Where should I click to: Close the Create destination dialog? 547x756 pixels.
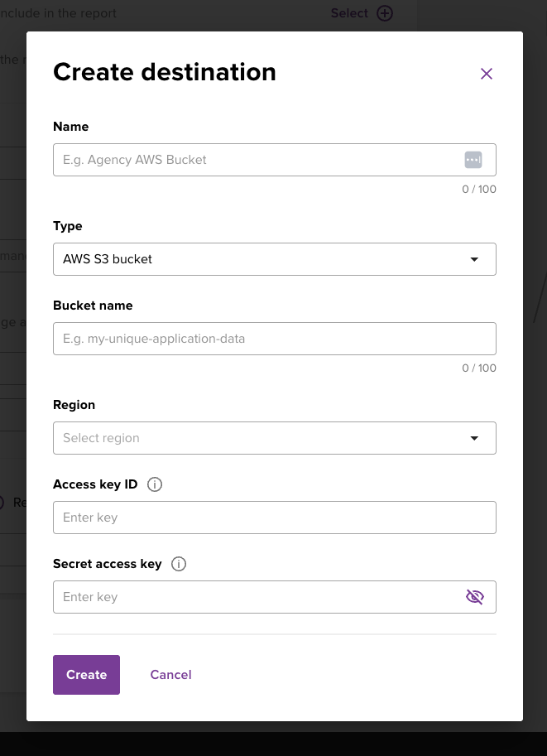point(487,74)
